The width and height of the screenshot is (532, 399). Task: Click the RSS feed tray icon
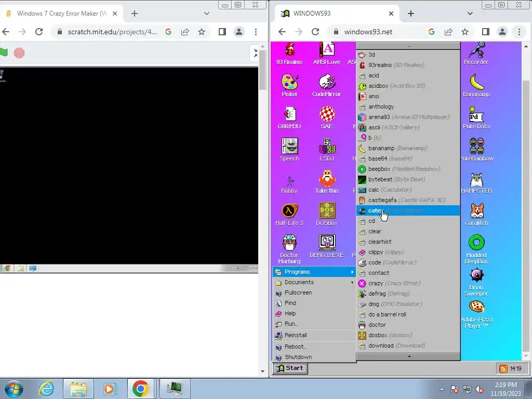(503, 368)
